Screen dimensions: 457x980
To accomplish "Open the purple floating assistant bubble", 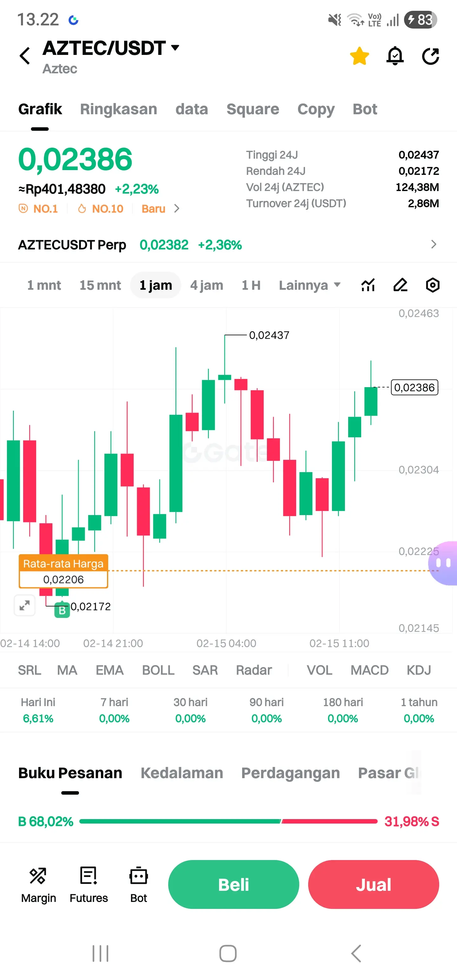I will point(443,563).
